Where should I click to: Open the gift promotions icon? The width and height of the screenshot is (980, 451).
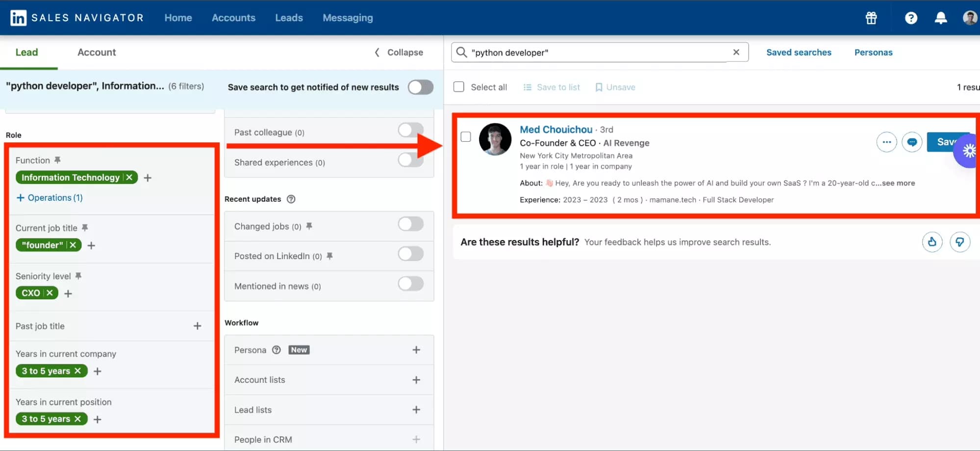click(871, 18)
